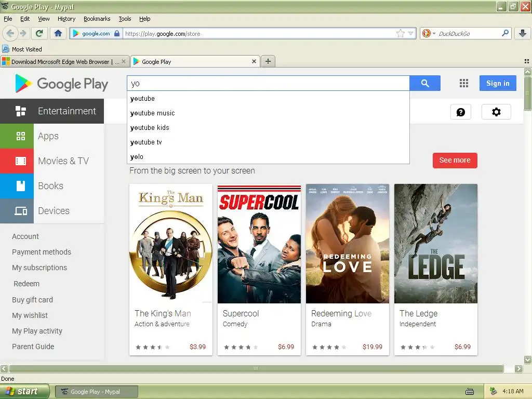Go forward with the browser forward arrow
The width and height of the screenshot is (532, 399).
point(23,33)
